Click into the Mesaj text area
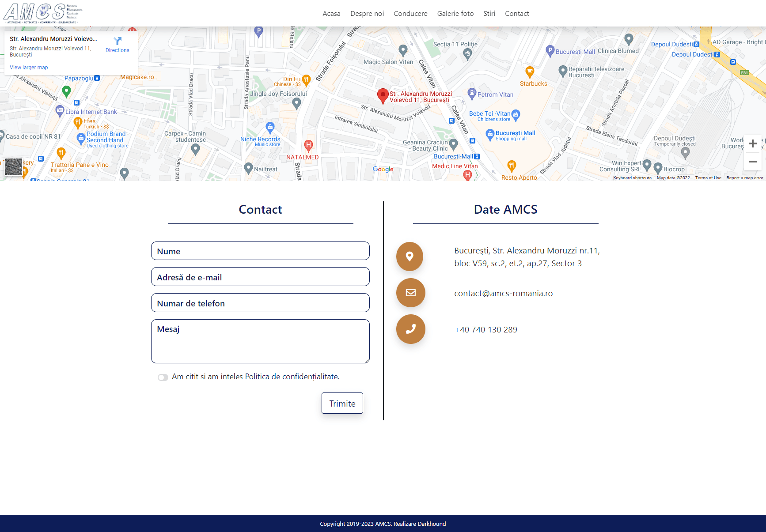Viewport: 766px width, 532px height. coord(260,341)
